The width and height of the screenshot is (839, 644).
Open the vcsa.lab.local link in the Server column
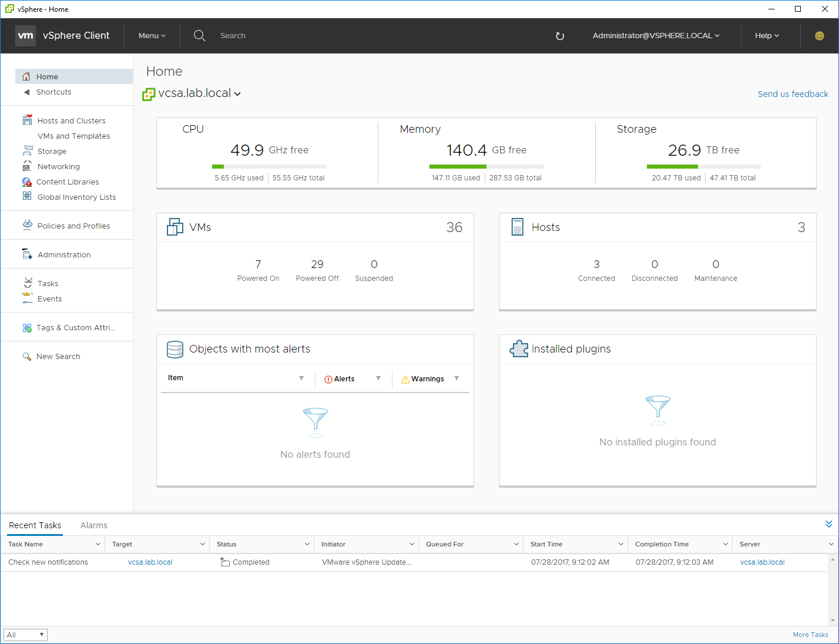point(763,562)
